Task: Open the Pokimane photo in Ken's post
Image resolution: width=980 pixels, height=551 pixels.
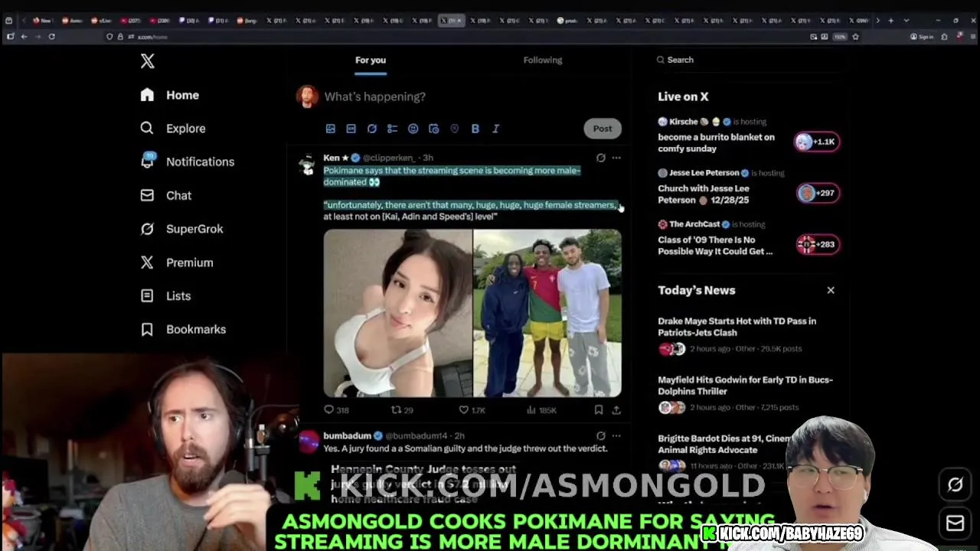Action: point(397,314)
